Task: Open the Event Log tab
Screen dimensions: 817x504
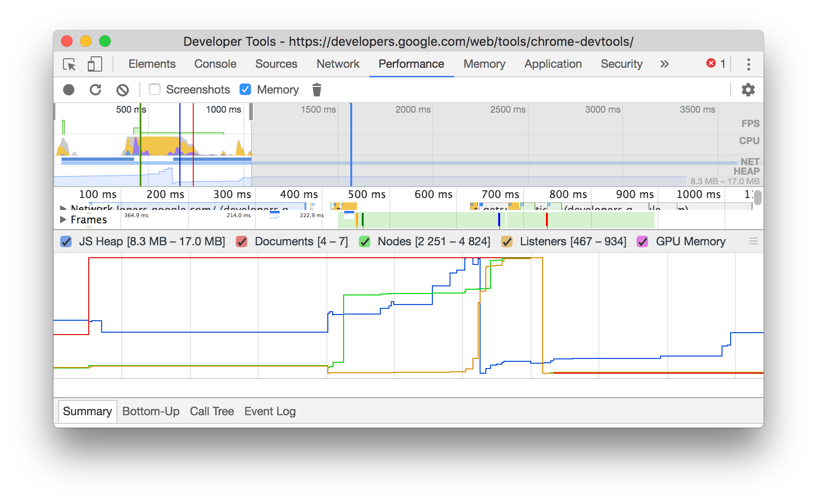Action: [x=270, y=411]
